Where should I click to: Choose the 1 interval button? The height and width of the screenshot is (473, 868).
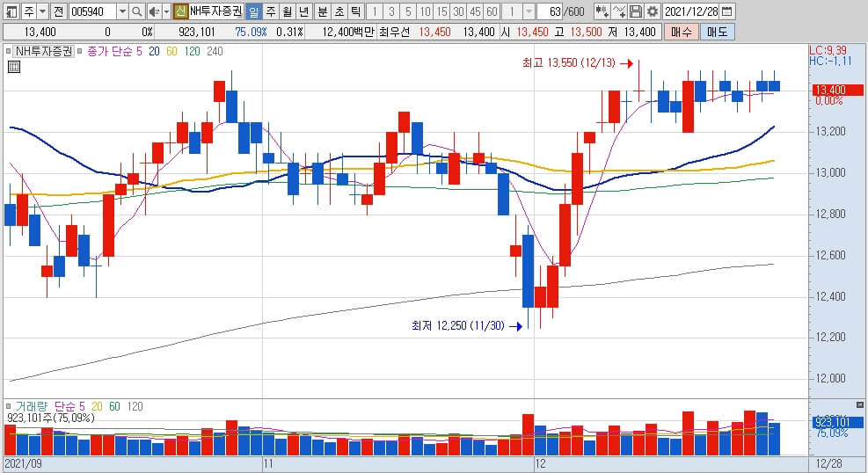(375, 11)
